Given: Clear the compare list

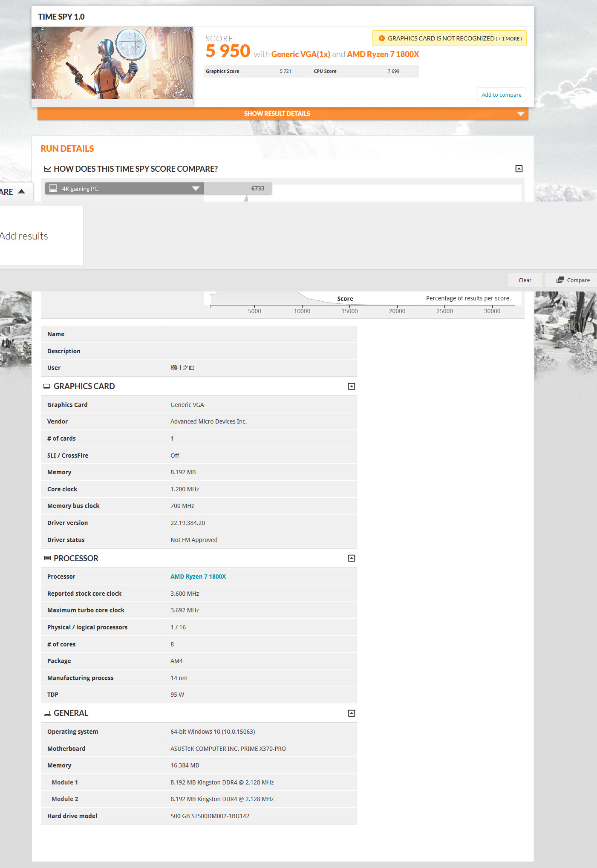Looking at the screenshot, I should pos(525,280).
